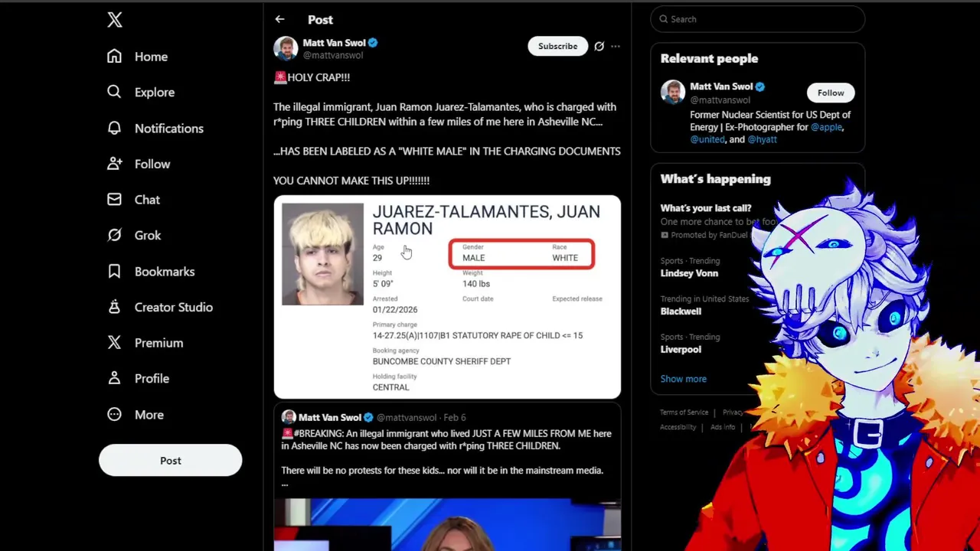
Task: Open Creator Studio sidebar icon
Action: 114,307
